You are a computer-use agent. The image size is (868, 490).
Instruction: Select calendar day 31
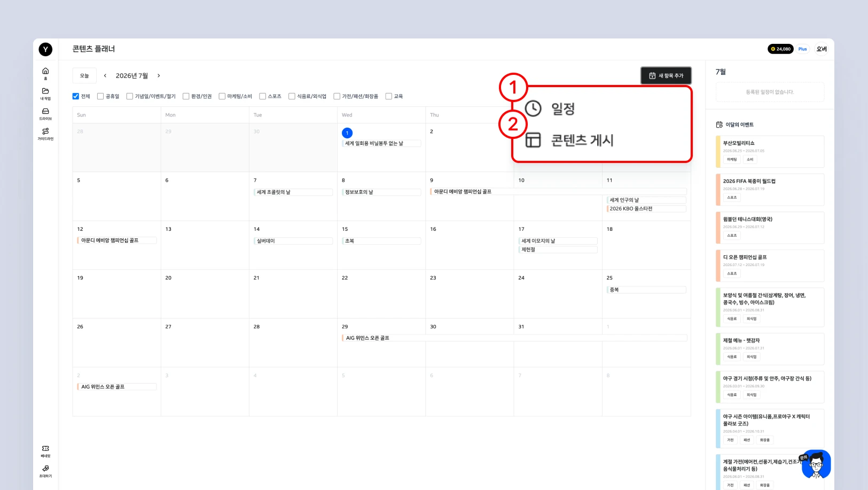(521, 326)
